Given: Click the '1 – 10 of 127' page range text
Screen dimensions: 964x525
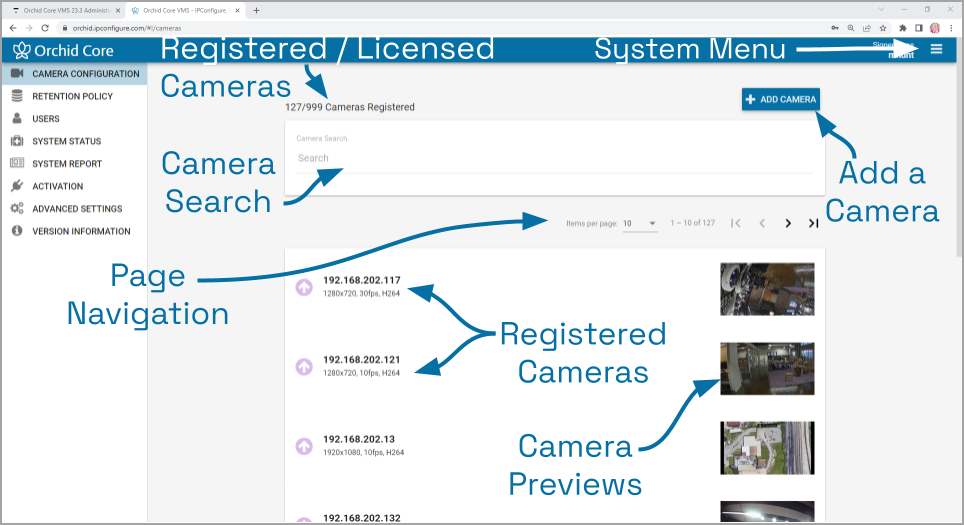Looking at the screenshot, I should tap(692, 223).
